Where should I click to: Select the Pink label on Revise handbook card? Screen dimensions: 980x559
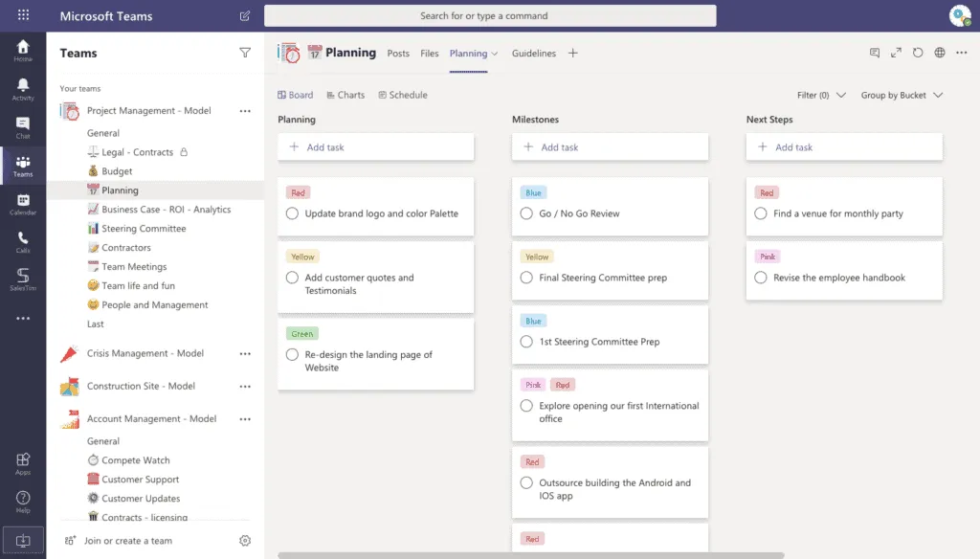coord(766,257)
